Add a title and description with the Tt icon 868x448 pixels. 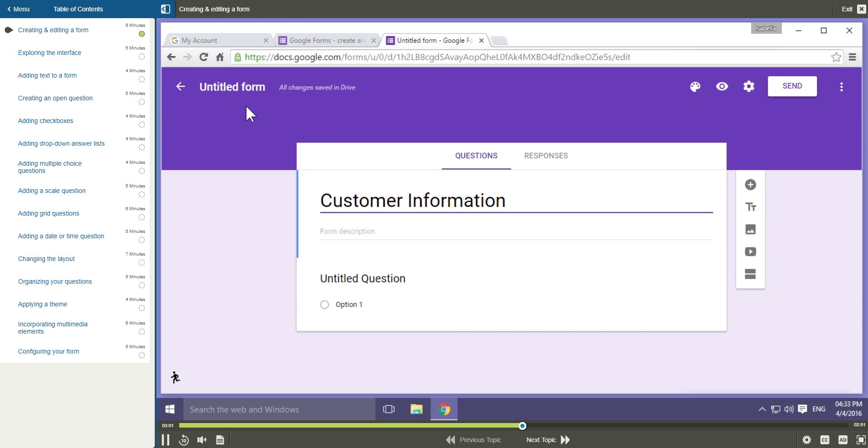750,207
